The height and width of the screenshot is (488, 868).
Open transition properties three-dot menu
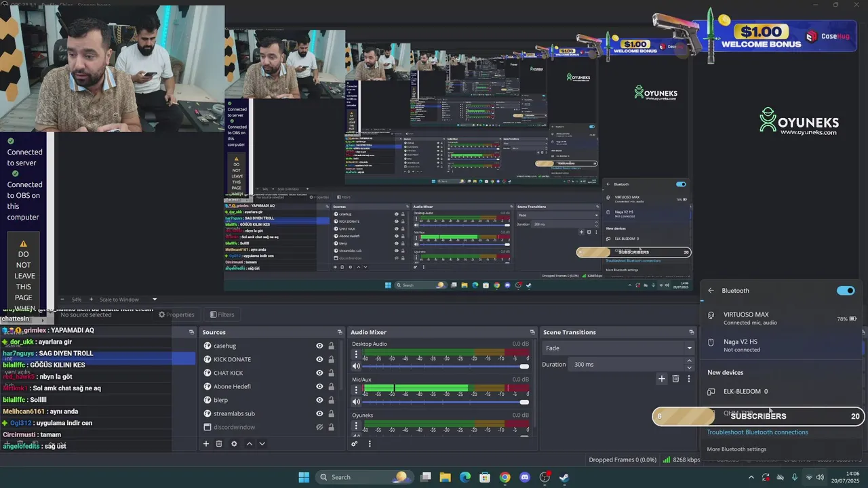(689, 379)
